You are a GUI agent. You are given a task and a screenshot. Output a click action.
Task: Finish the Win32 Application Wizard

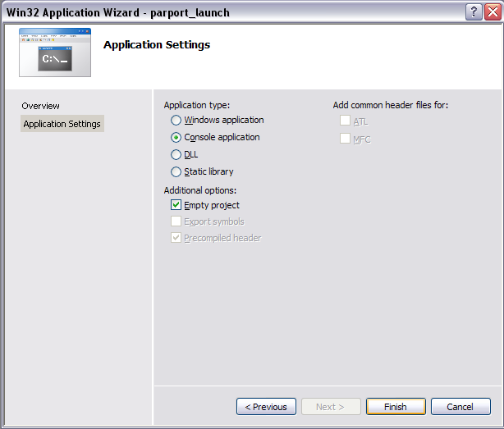pos(396,407)
